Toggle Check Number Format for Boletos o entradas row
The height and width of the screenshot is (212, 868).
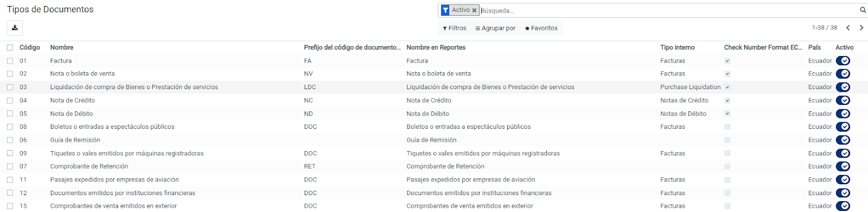tap(727, 127)
